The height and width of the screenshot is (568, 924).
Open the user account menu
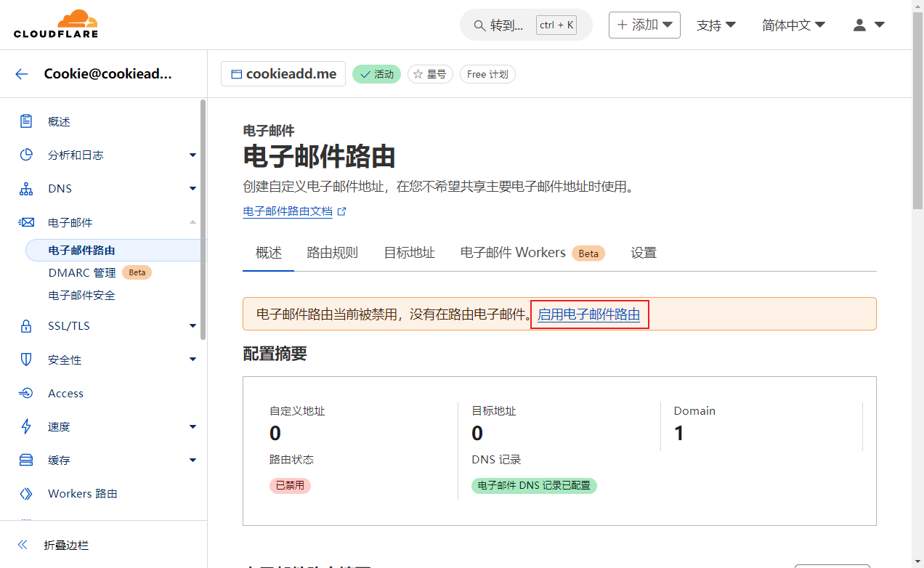click(868, 25)
